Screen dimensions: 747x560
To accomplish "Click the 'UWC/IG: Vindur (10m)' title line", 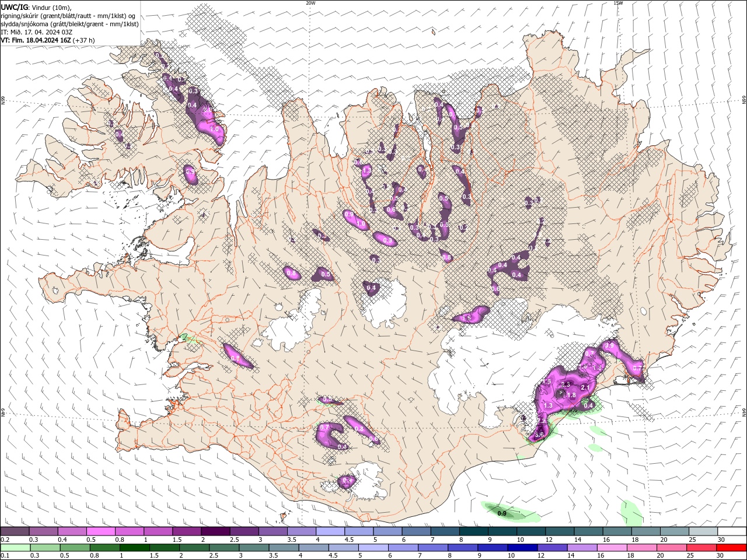I will (x=36, y=7).
